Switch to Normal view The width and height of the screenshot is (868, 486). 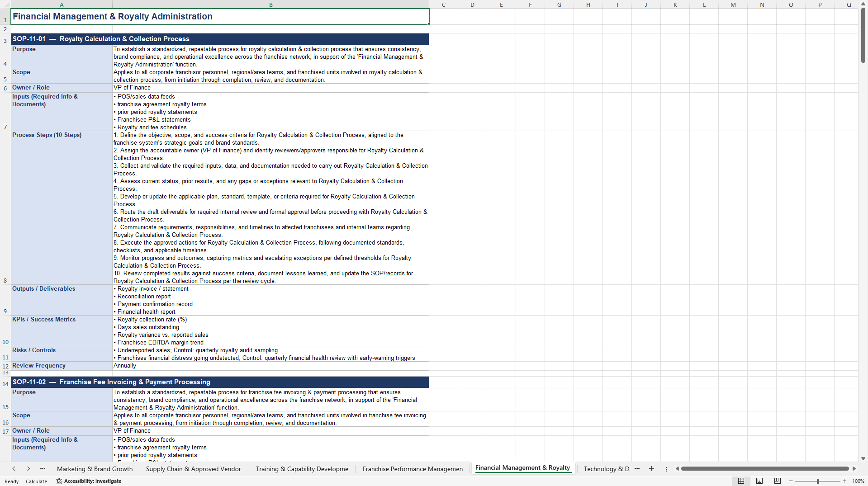(x=741, y=481)
